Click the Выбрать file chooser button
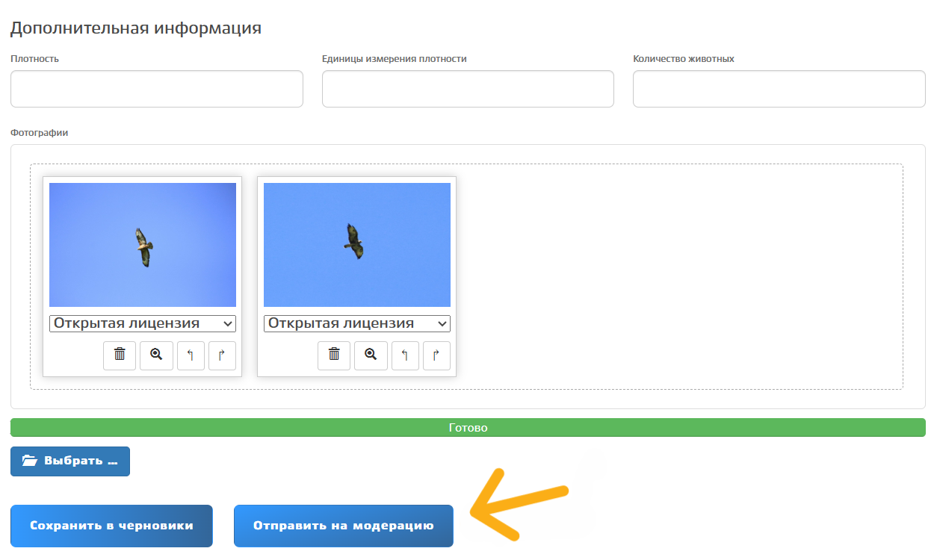This screenshot has height=560, width=937. (70, 461)
